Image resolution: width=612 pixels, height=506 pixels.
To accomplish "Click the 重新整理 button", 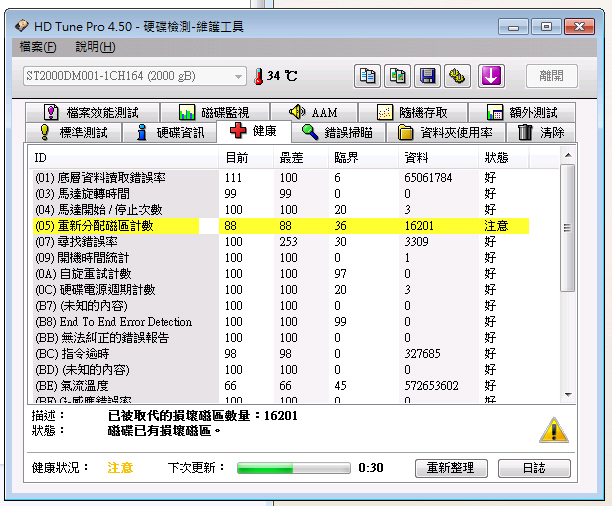I will [451, 468].
